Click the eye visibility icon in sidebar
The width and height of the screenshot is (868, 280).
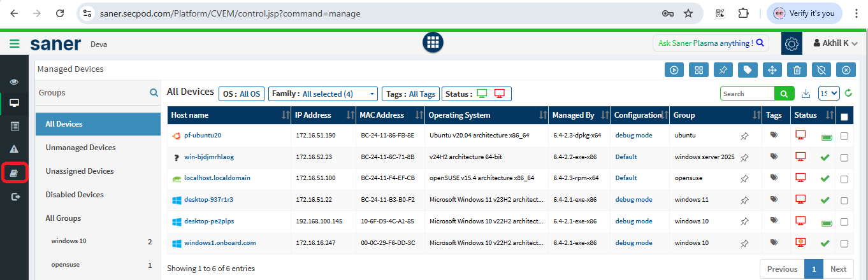(14, 81)
